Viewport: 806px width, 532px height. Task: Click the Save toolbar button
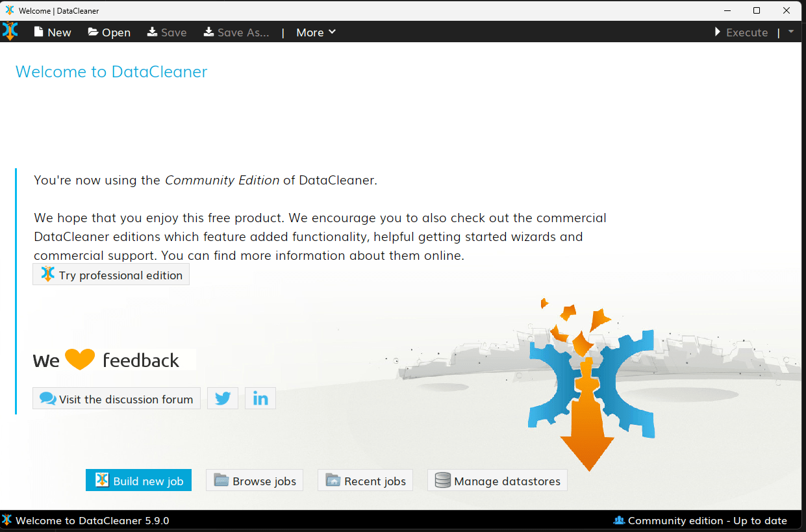167,32
